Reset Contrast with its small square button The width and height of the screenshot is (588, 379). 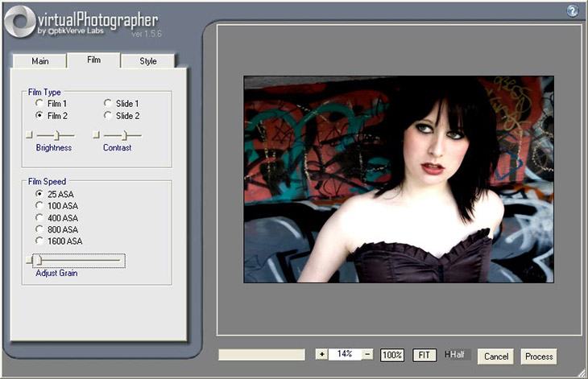(96, 135)
